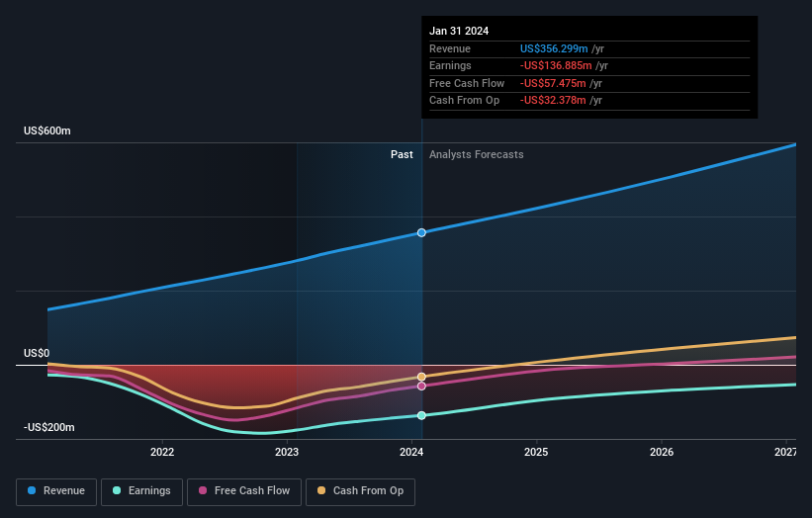Select the Revenue data point at 2024
The image size is (812, 518).
point(421,233)
